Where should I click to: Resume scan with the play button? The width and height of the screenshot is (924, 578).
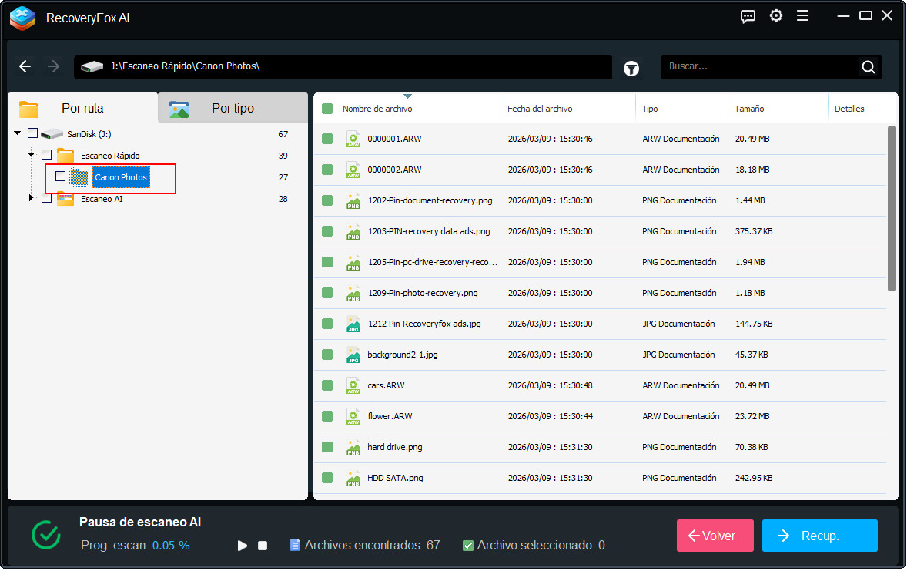(243, 546)
